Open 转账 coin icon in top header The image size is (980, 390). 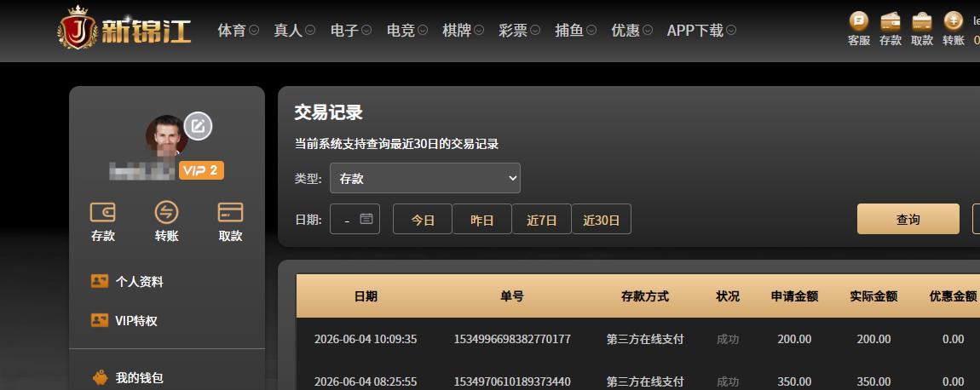pyautogui.click(x=953, y=21)
